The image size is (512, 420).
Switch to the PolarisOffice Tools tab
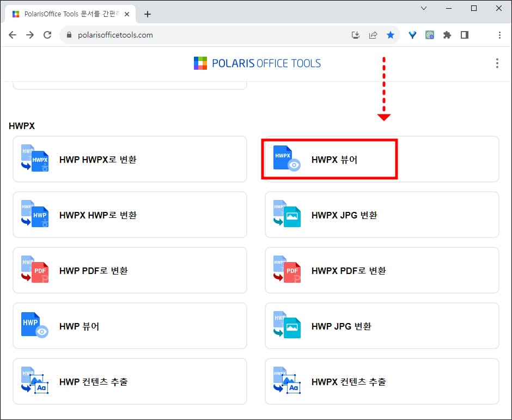(70, 14)
